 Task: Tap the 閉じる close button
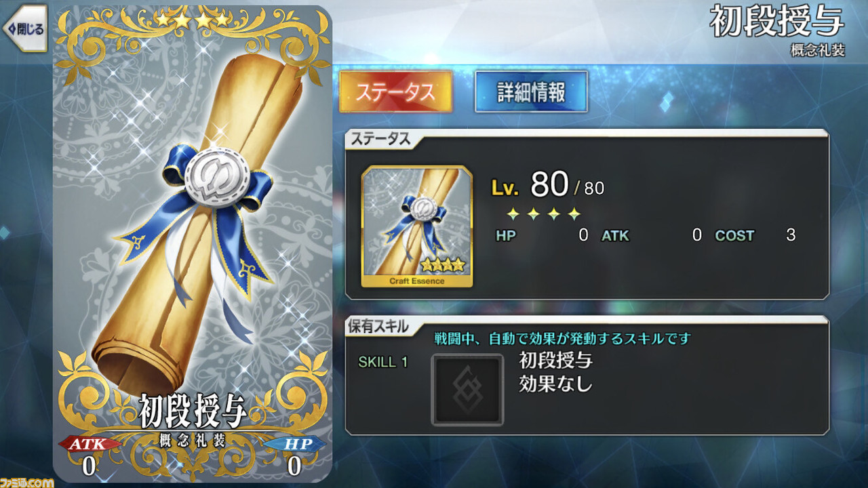(x=24, y=28)
